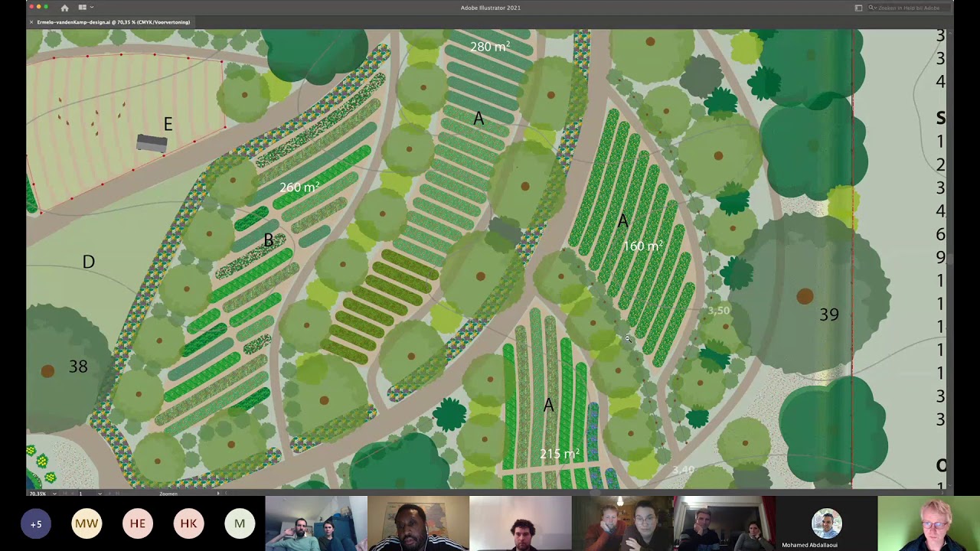
Task: Select the HE participant avatar
Action: click(138, 523)
